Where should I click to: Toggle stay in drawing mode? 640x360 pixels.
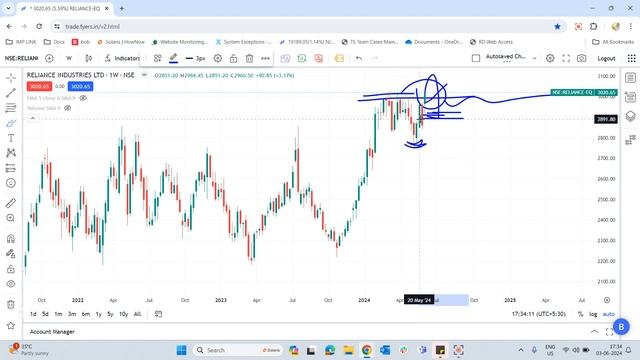[11, 253]
